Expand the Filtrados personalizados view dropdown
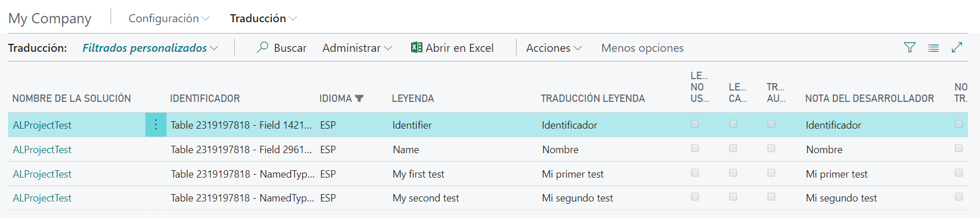This screenshot has height=218, width=980. tap(151, 48)
